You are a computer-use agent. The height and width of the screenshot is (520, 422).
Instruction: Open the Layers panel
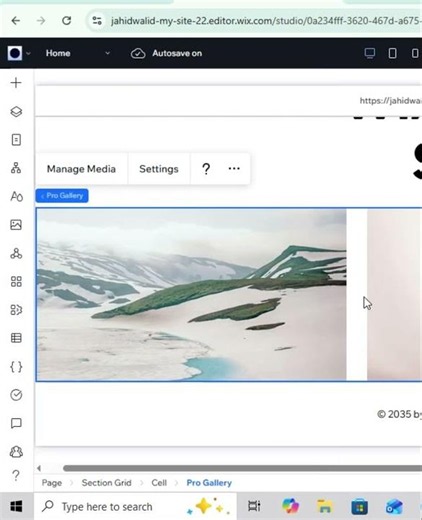pos(16,111)
